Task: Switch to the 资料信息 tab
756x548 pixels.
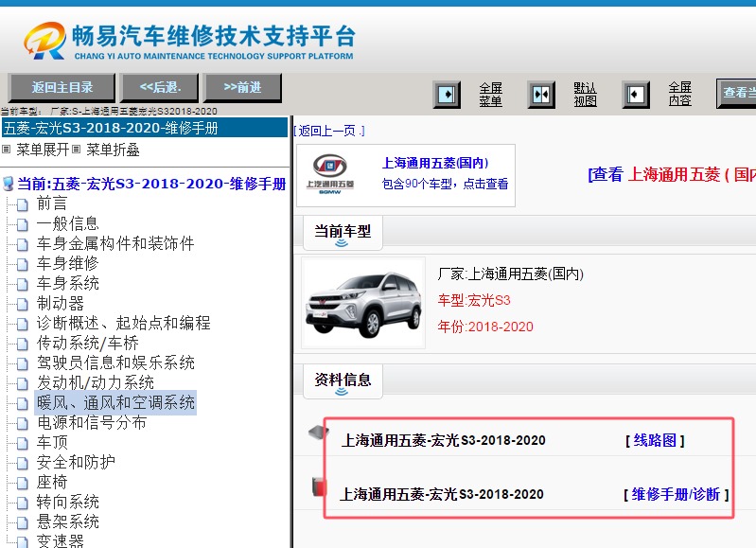Action: [x=343, y=381]
